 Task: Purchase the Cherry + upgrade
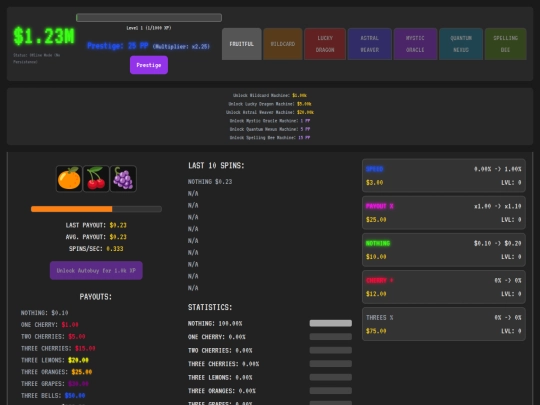tap(444, 287)
